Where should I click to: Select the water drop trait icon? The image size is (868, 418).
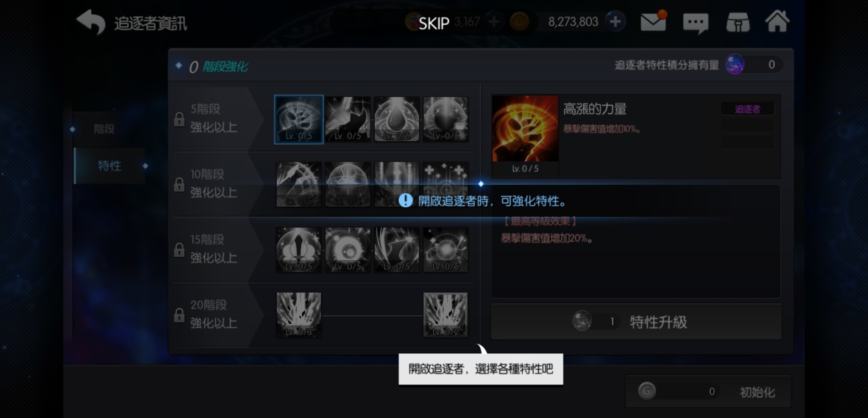396,119
